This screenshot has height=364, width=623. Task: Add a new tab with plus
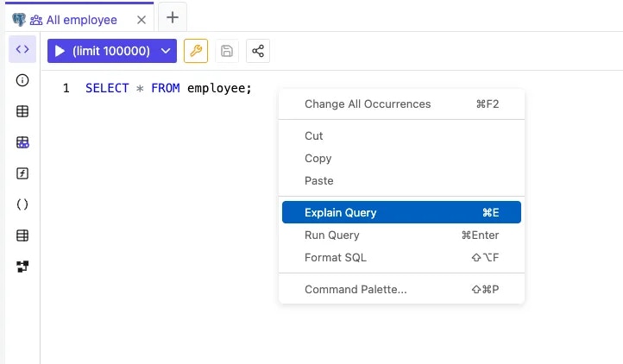(x=173, y=17)
